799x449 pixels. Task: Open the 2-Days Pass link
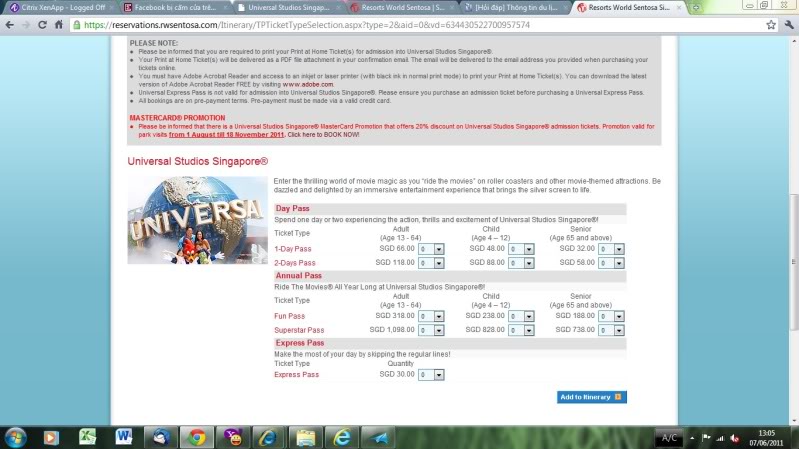295,263
